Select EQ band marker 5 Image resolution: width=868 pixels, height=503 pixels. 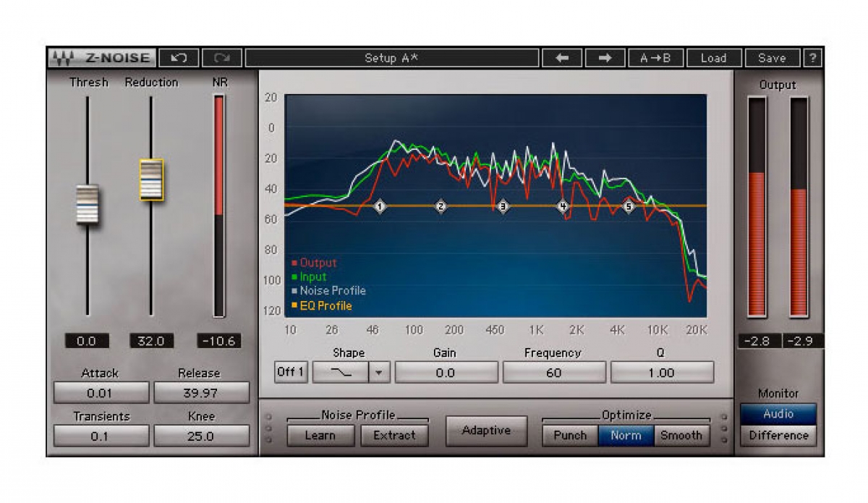click(628, 206)
